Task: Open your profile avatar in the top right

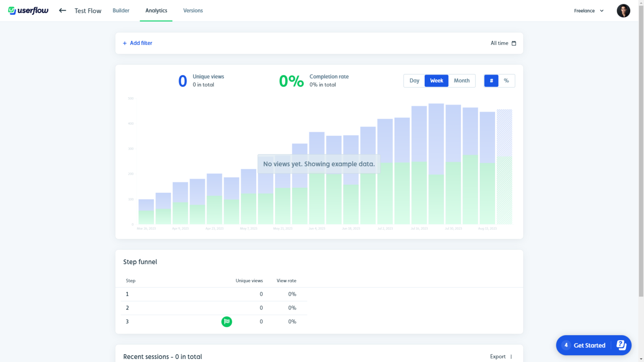Action: click(x=623, y=10)
